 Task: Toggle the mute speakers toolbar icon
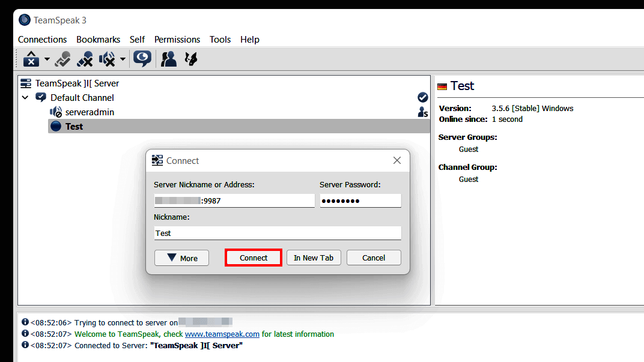coord(107,59)
